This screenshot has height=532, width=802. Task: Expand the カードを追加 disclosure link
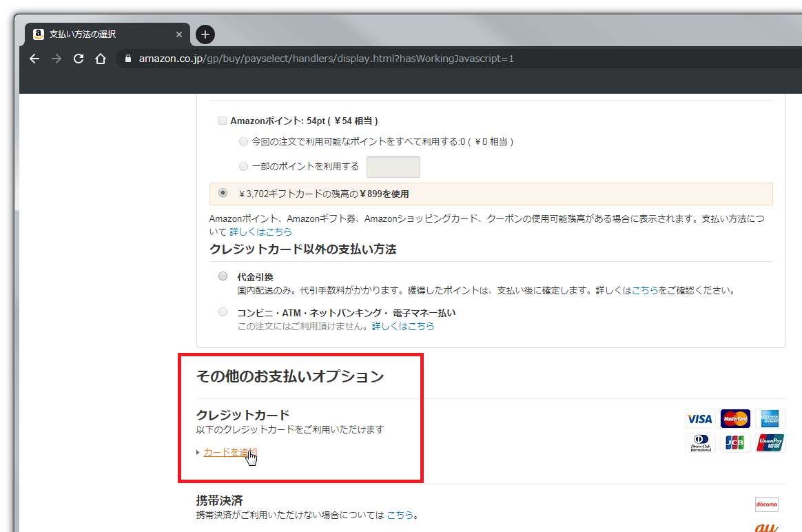click(x=230, y=452)
